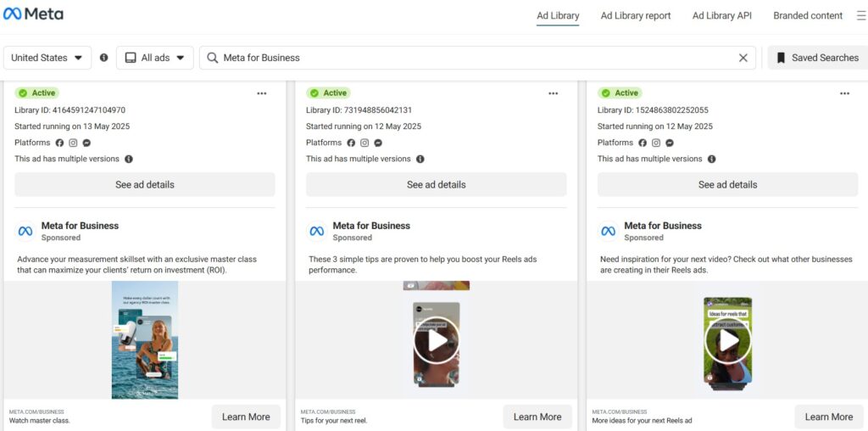Image resolution: width=868 pixels, height=431 pixels.
Task: Click Active status badge on ad 731948856042131
Action: coord(328,93)
